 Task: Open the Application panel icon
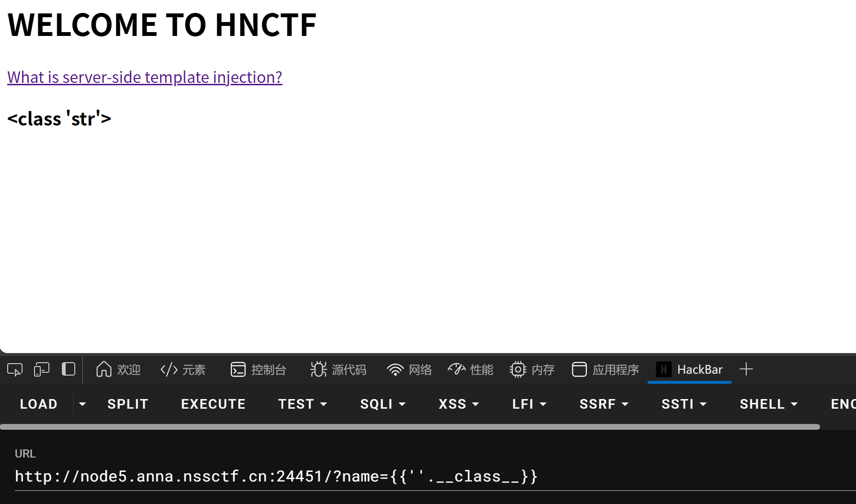point(579,369)
